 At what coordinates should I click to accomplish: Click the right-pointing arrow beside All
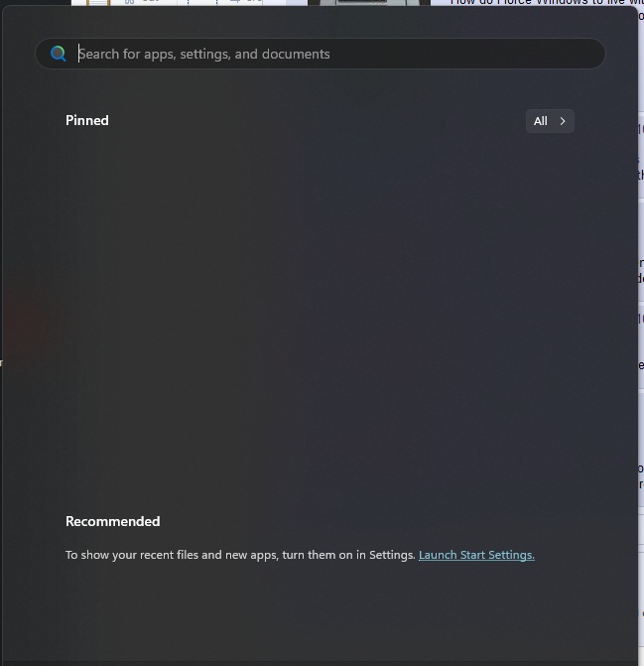(x=563, y=121)
